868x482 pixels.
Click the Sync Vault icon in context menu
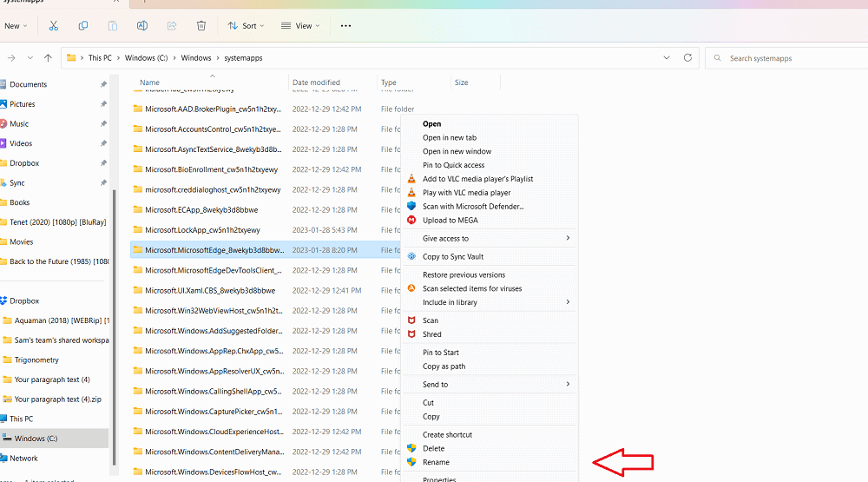pos(411,256)
